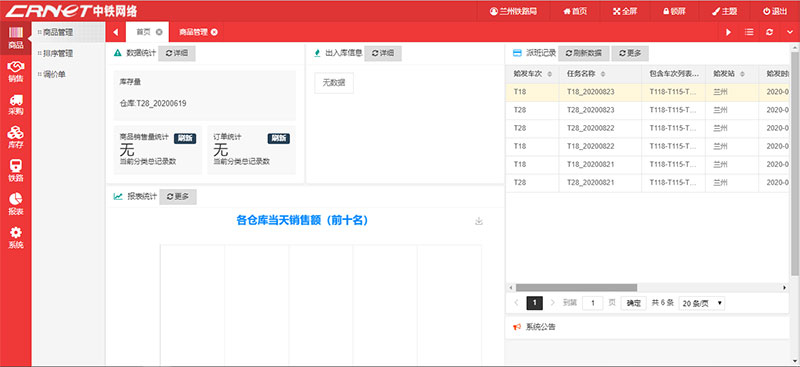The height and width of the screenshot is (367, 800).
Task: Click the 系统公告 megaphone icon
Action: (x=517, y=327)
